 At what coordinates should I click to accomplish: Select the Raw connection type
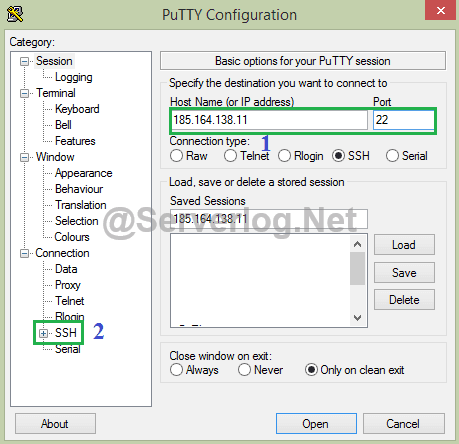[x=176, y=156]
